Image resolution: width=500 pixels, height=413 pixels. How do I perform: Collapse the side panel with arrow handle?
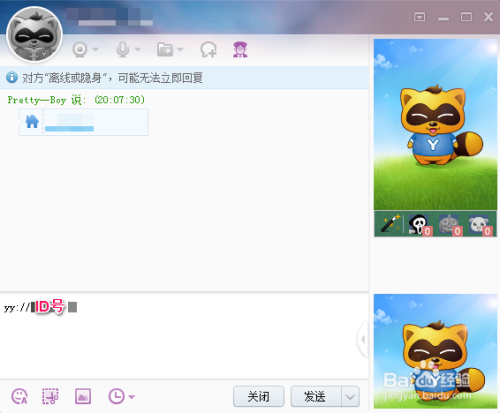click(x=363, y=339)
